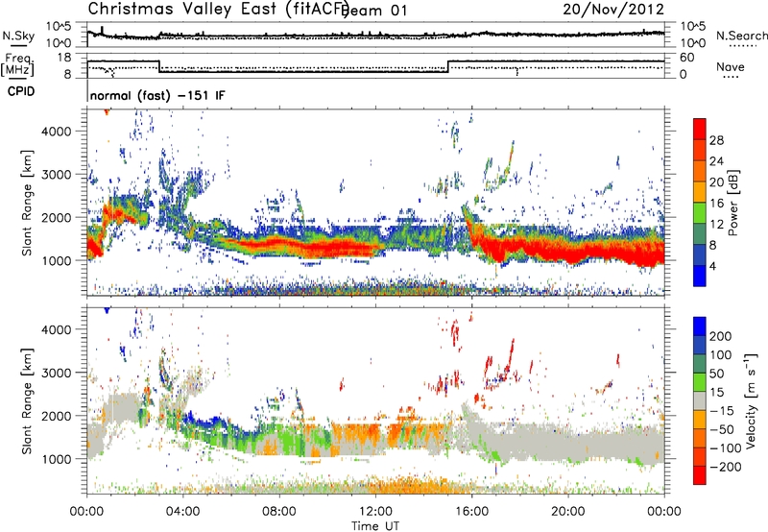Screen dimensions: 768x532
Task: Click the red top segment of Power color bar
Action: click(700, 129)
